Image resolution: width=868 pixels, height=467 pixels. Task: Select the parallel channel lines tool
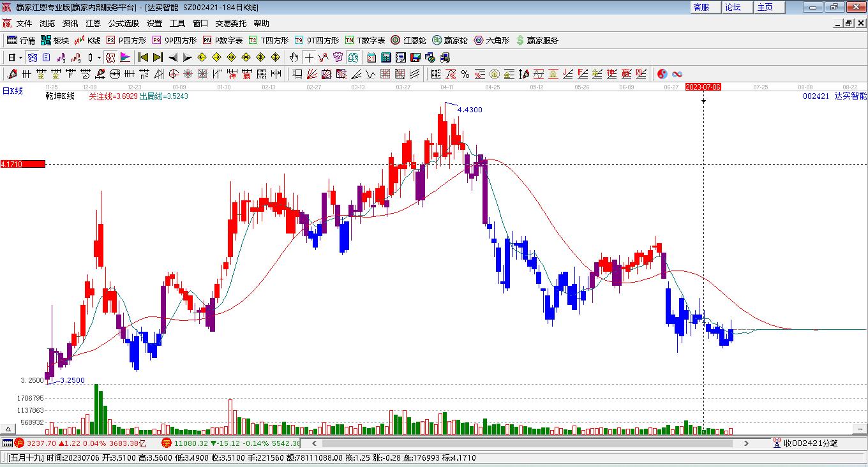415,74
